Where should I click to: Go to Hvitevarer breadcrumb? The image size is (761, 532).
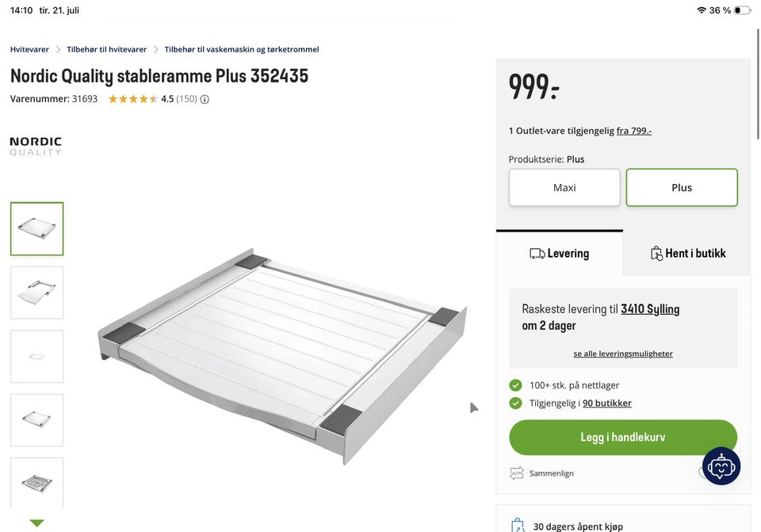[29, 49]
